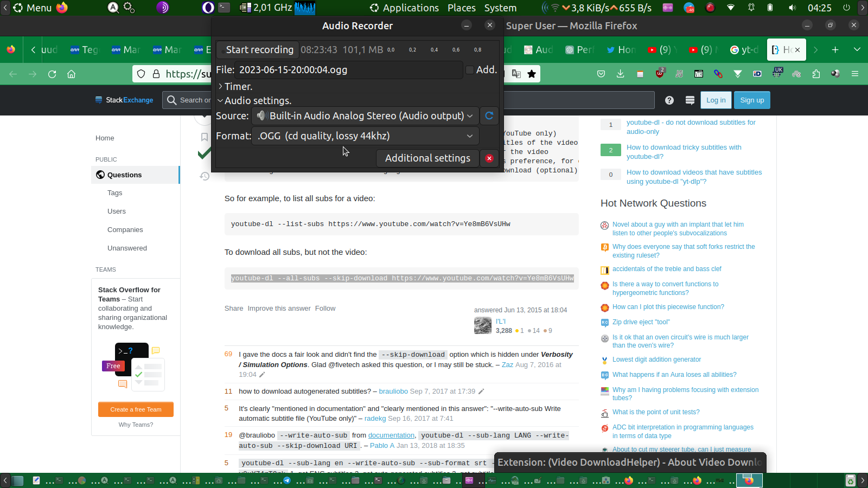Click the bookmark star in the address bar
This screenshot has width=868, height=488.
[x=532, y=74]
